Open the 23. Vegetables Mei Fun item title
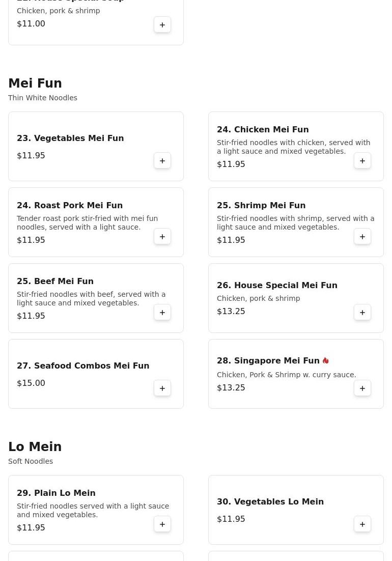 point(70,138)
